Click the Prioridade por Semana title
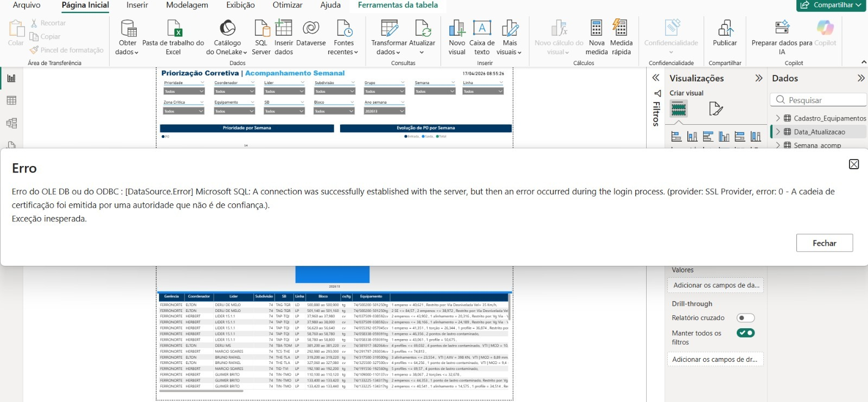This screenshot has width=868, height=402. (x=247, y=129)
